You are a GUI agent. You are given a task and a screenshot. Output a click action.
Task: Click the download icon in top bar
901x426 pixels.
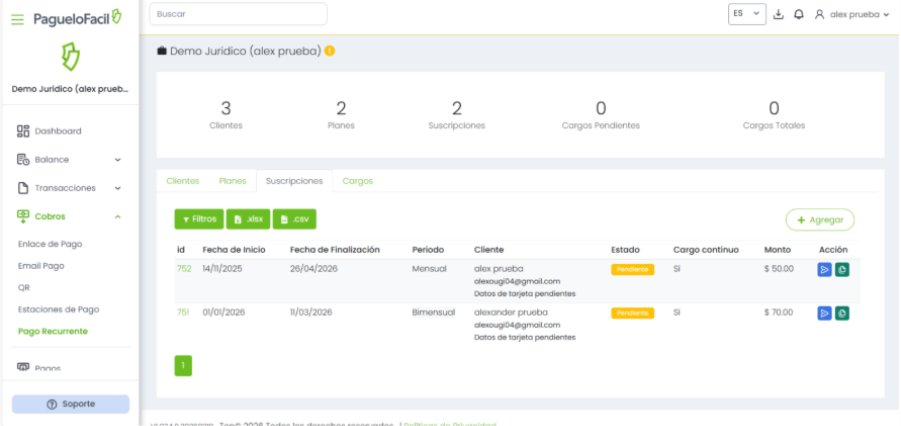coord(779,15)
